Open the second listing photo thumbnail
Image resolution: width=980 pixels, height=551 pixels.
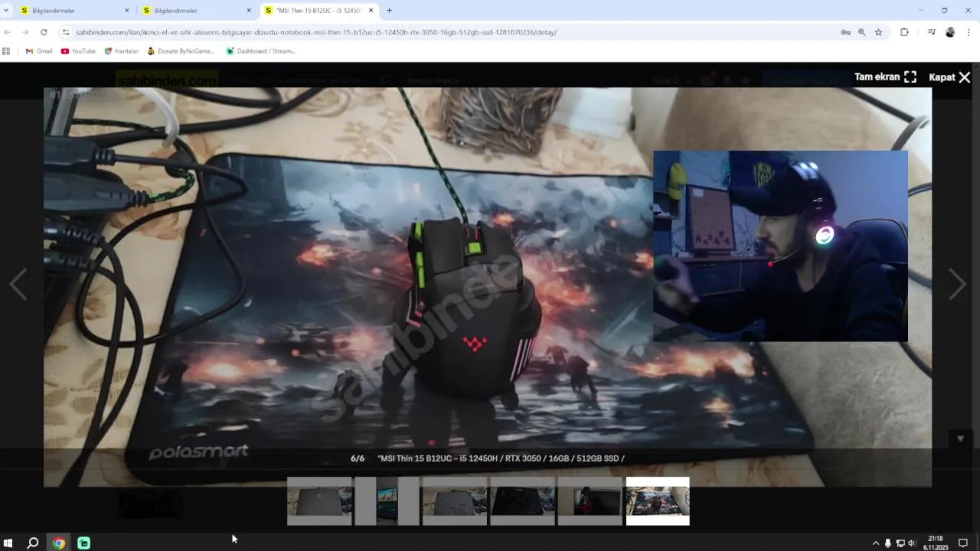(x=387, y=501)
